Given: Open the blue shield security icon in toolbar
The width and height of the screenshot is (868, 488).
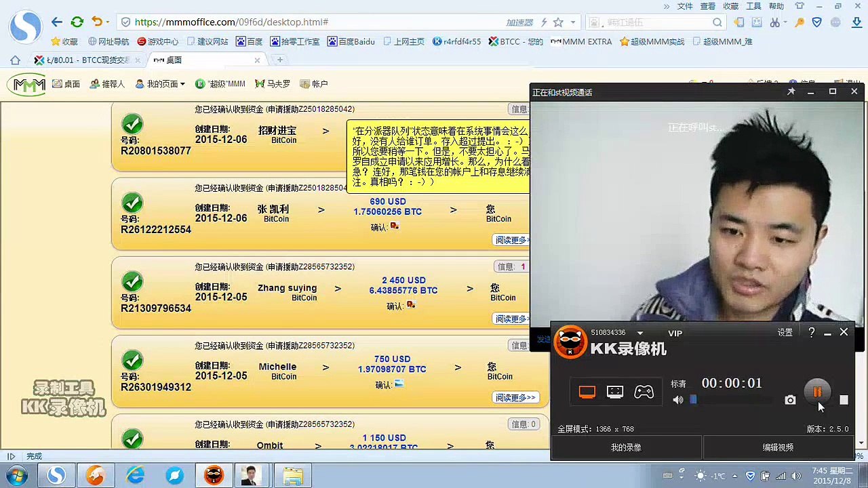Looking at the screenshot, I should pos(817,22).
